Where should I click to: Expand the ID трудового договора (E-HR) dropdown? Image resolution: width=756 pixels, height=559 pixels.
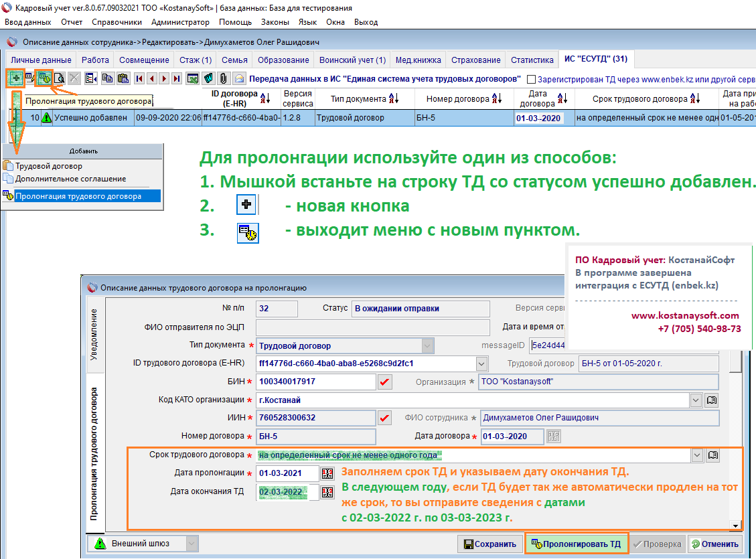[x=481, y=364]
